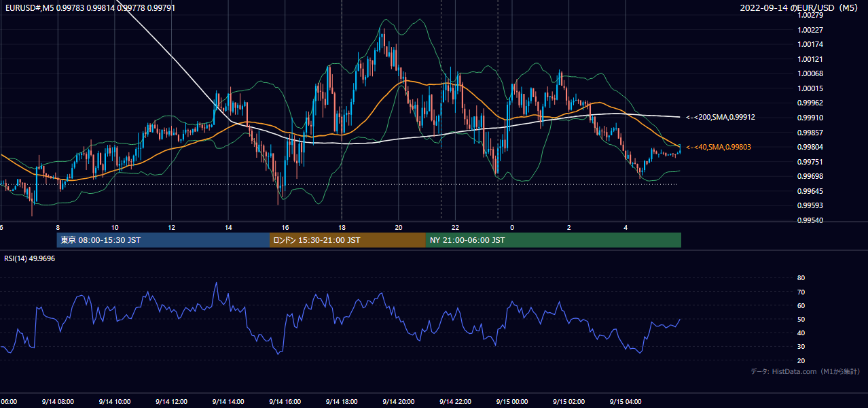868x408 pixels.
Task: Click price axis label 0.99804
Action: [811, 147]
